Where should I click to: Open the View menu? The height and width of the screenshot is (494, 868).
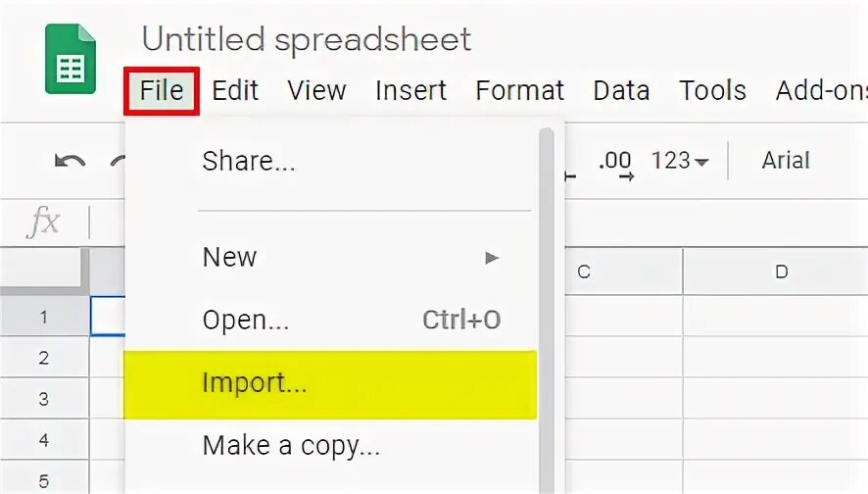[x=316, y=91]
